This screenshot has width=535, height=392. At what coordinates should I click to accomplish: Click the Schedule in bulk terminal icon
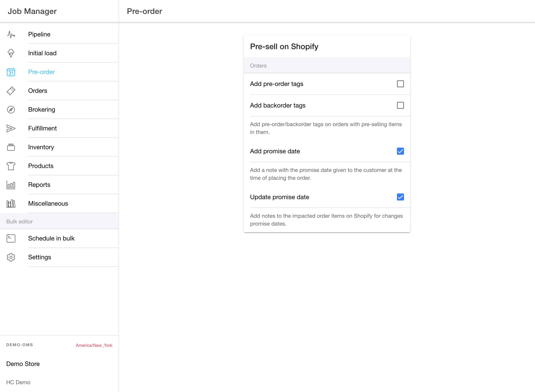tap(11, 238)
